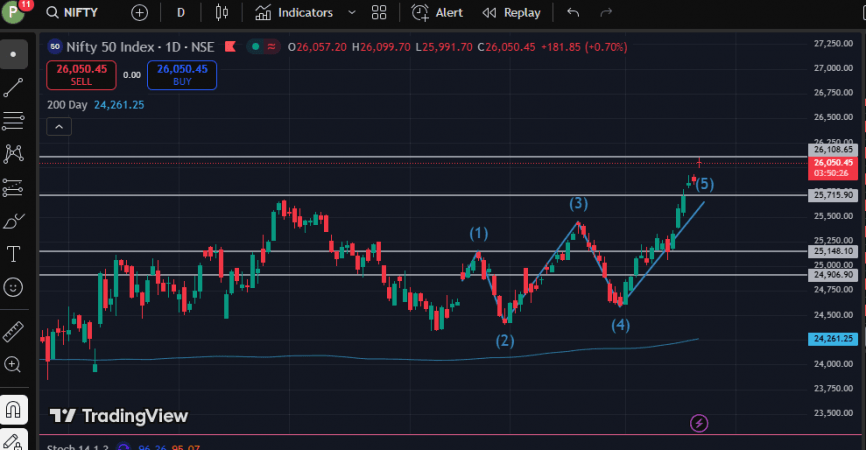This screenshot has width=866, height=450.
Task: Undo the last chart action
Action: [x=573, y=13]
